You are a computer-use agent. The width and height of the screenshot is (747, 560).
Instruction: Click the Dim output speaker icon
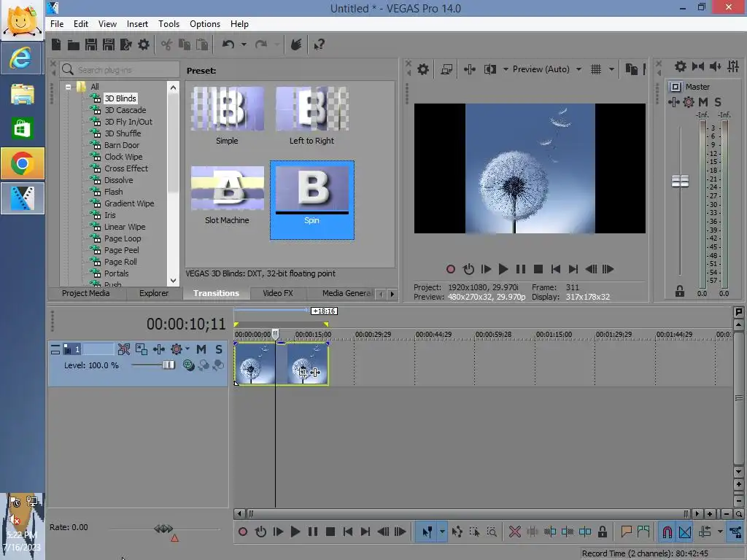(x=715, y=66)
